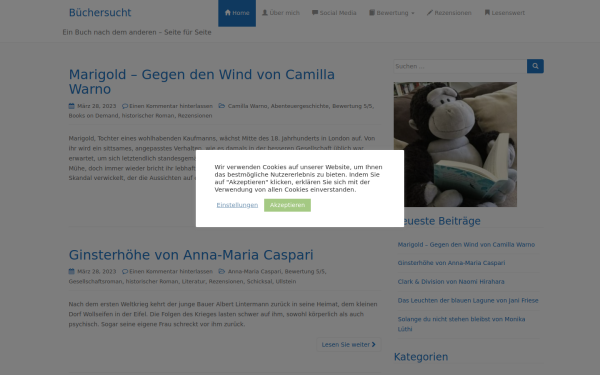Open the Social Media menu item
Image resolution: width=600 pixels, height=375 pixels.
[334, 13]
